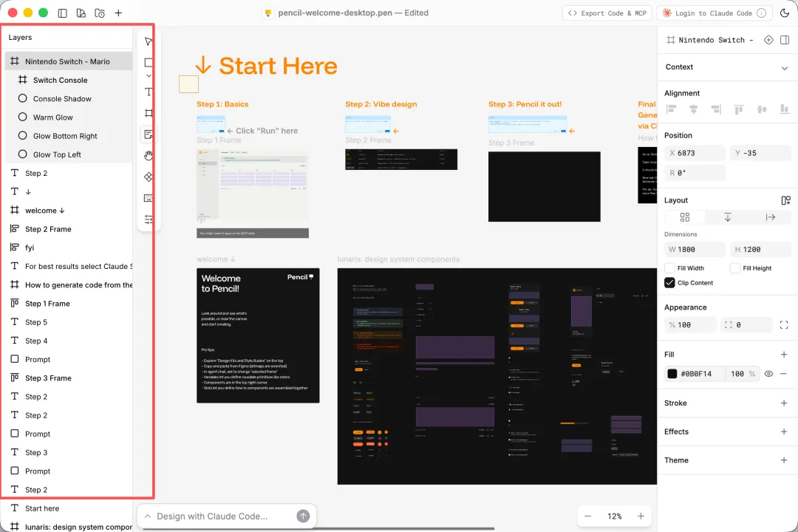Select the Sticky note tool
This screenshot has width=798, height=532.
tap(149, 134)
